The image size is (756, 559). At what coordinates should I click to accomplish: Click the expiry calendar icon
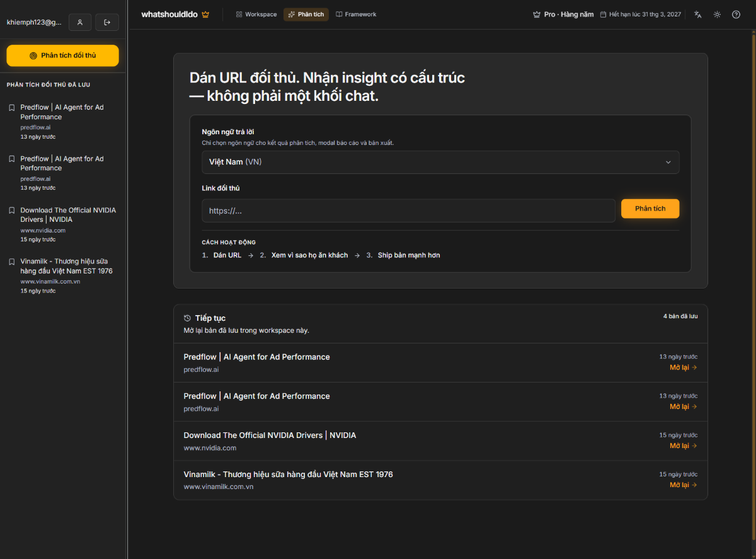point(603,14)
